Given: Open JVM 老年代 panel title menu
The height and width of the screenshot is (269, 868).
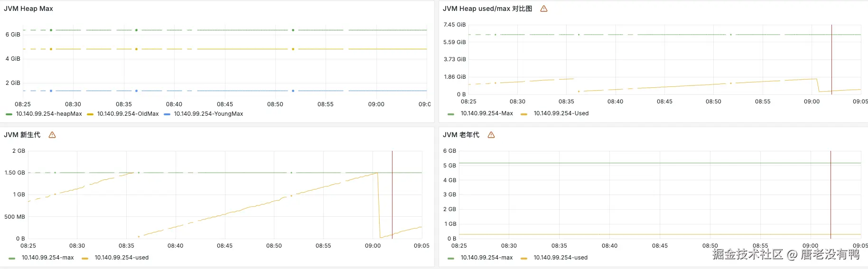Looking at the screenshot, I should pos(461,135).
